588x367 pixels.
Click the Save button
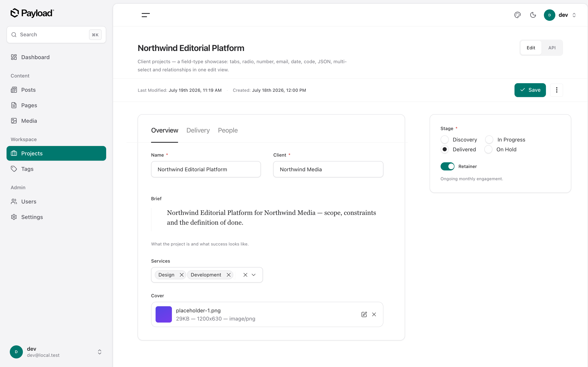(530, 90)
